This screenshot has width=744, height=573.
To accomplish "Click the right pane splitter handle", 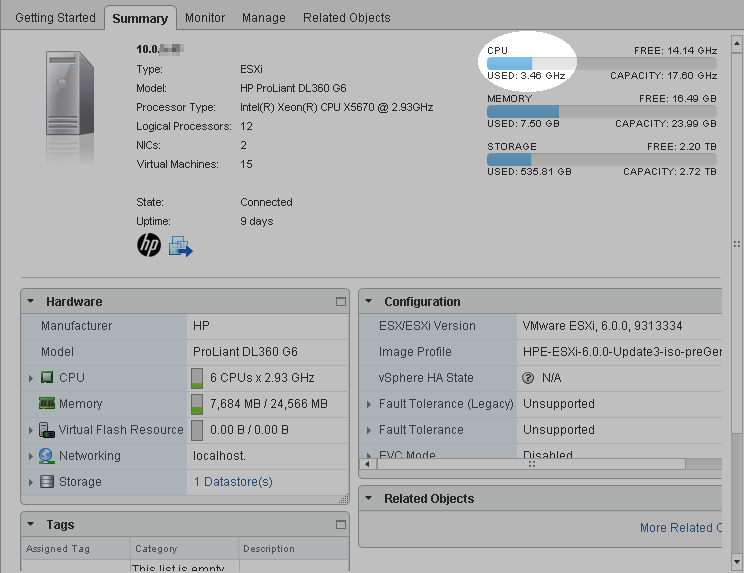I will (736, 244).
